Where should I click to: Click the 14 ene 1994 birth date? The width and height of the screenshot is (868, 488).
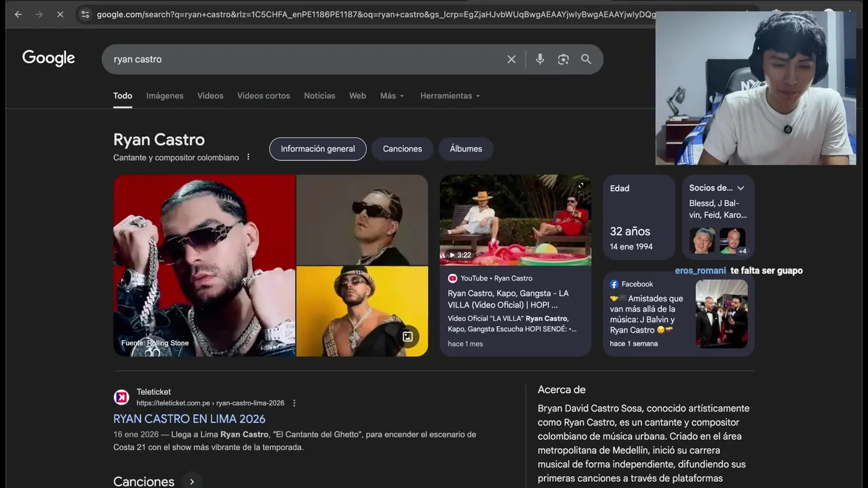click(x=631, y=247)
